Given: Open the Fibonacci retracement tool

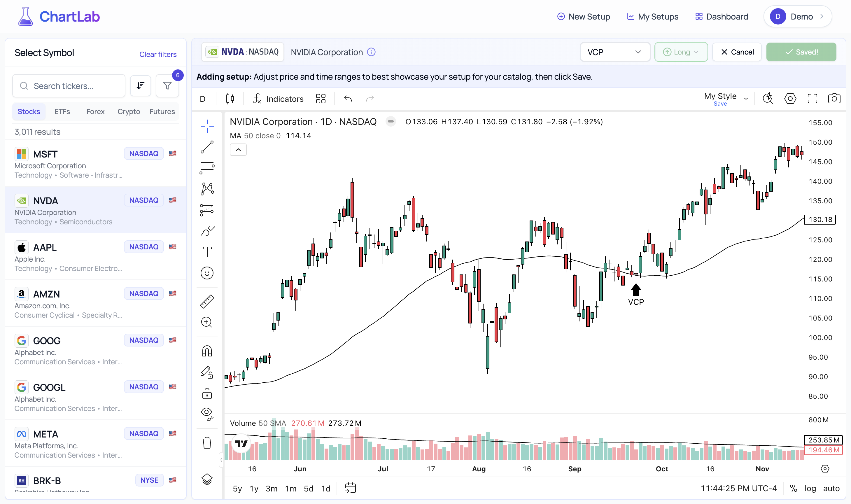Looking at the screenshot, I should 207,168.
